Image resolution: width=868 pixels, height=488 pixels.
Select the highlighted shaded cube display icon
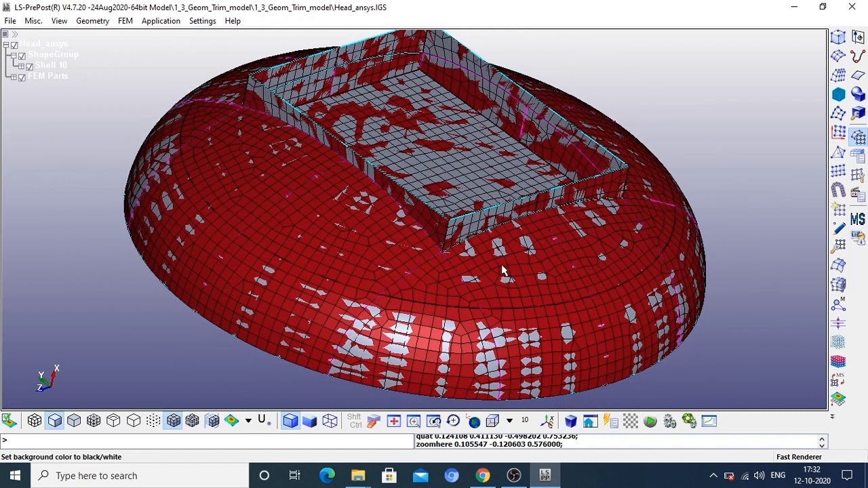tap(54, 421)
